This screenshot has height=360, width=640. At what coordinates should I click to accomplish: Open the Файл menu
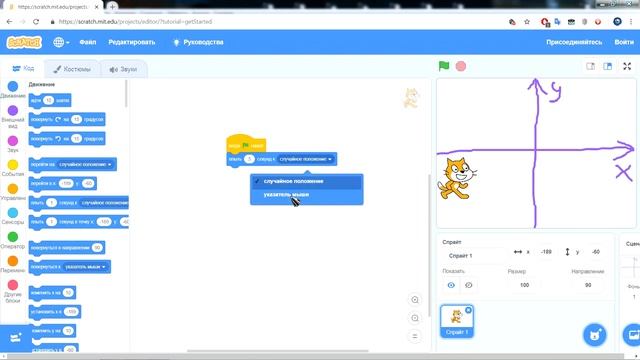[x=88, y=42]
